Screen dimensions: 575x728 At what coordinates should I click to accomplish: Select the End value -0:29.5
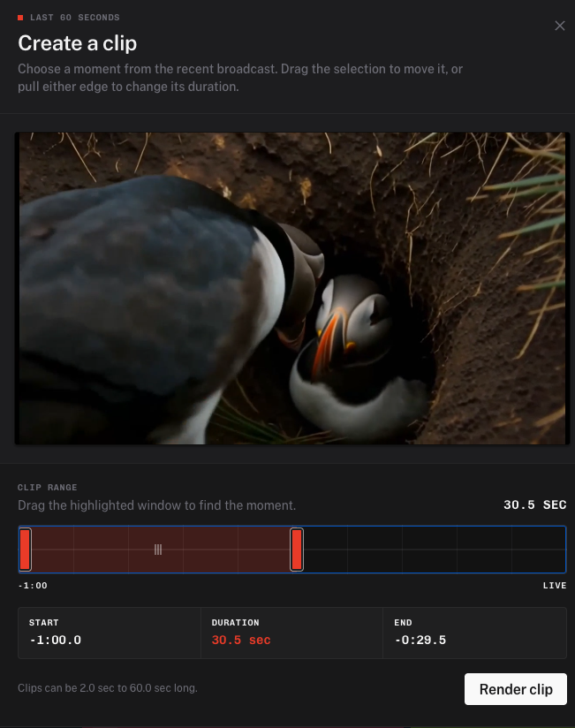420,640
